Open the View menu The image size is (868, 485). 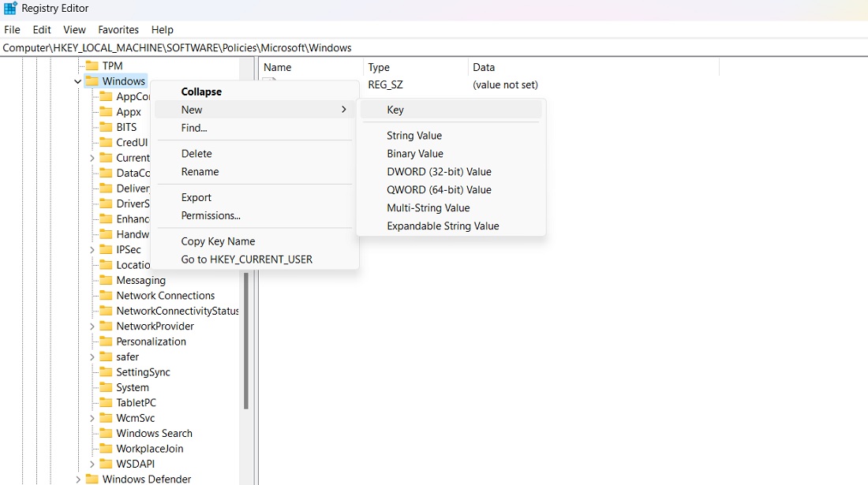[x=74, y=29]
